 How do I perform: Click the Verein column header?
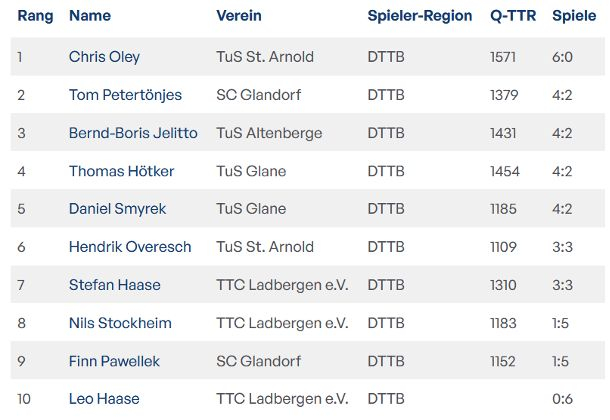[x=240, y=16]
